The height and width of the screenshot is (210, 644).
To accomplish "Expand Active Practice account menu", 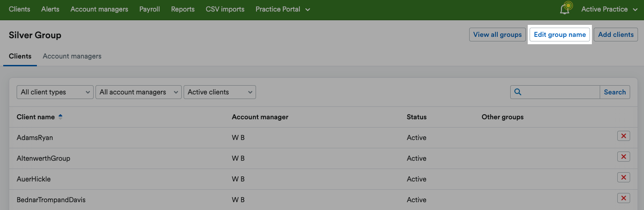I will [609, 9].
